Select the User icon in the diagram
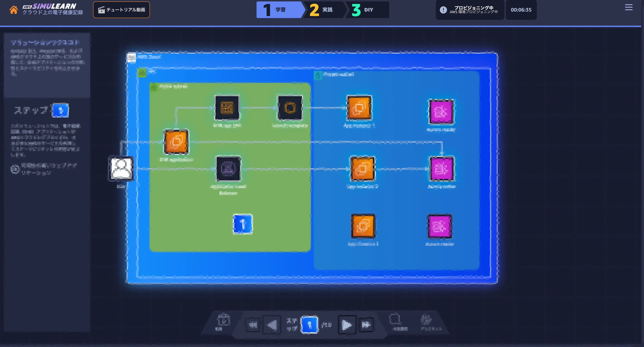This screenshot has width=644, height=347. [x=121, y=168]
